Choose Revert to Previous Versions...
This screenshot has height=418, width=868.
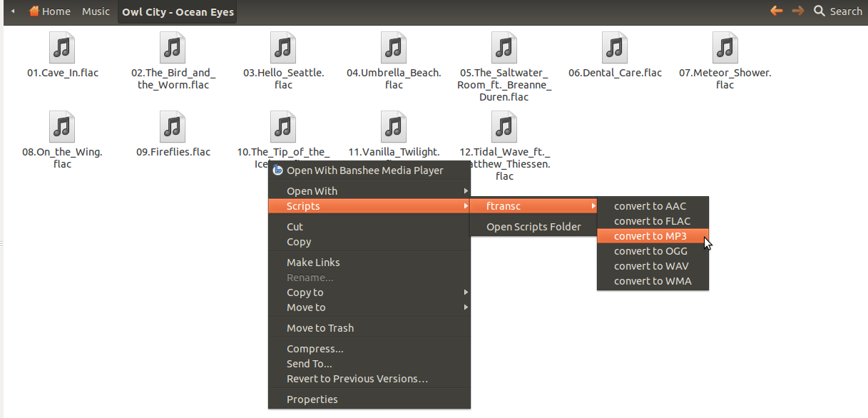[x=369, y=379]
